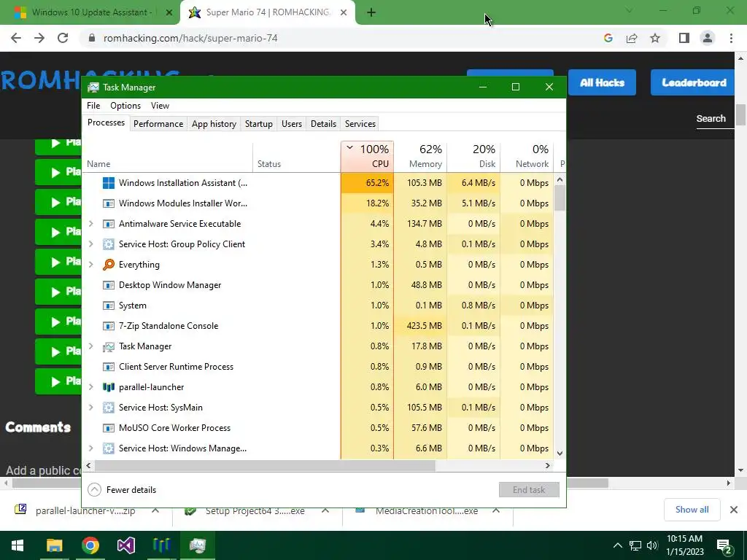Viewport: 747px width, 560px height.
Task: Expand Service Host: Windows Management row
Action: click(x=91, y=448)
